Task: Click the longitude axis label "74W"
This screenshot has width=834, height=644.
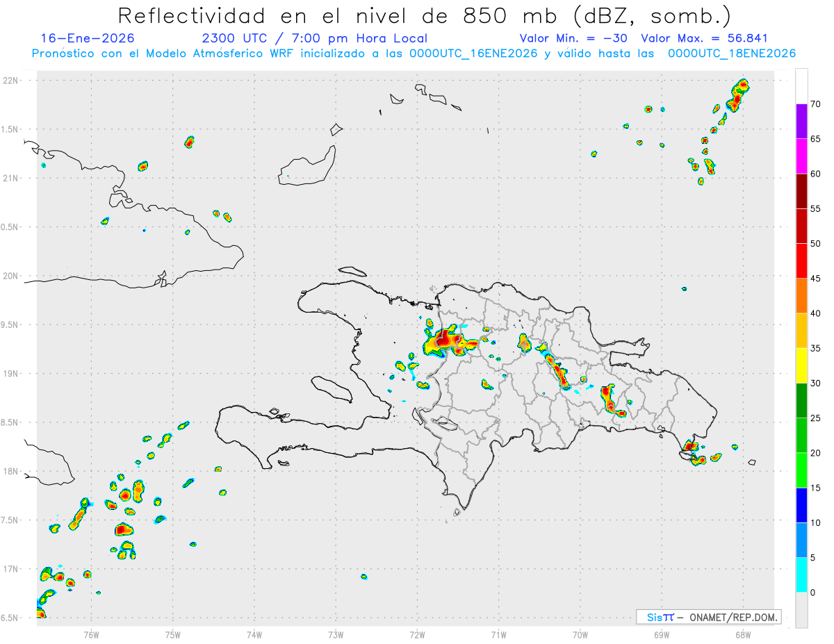Action: pos(254,634)
